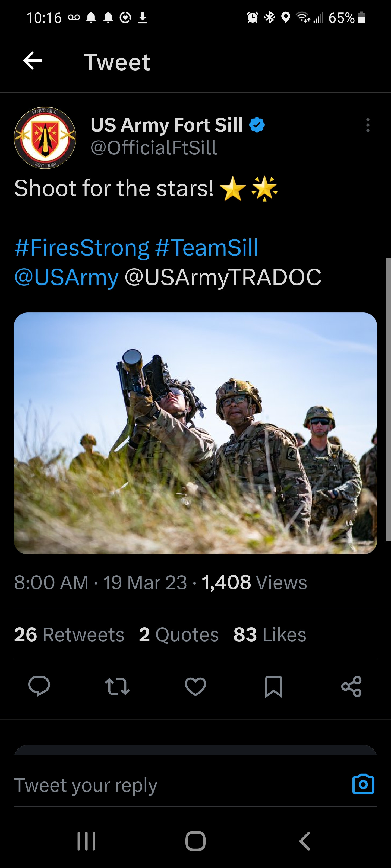The width and height of the screenshot is (391, 868).
Task: Tap the camera icon in reply bar
Action: point(363,784)
